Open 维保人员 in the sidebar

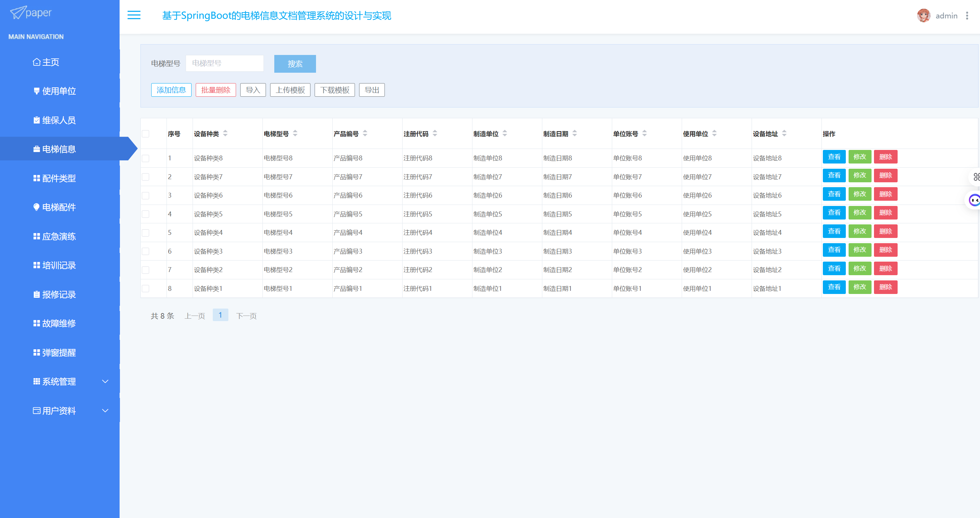click(59, 120)
